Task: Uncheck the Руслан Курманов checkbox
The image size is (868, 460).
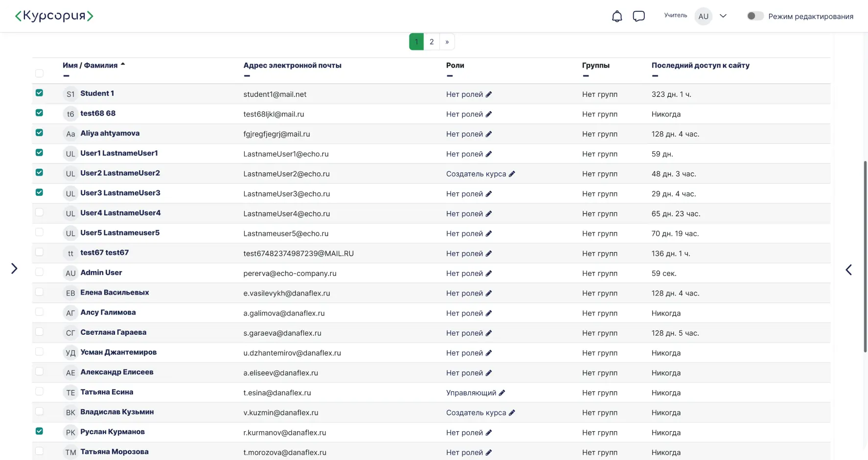Action: click(x=39, y=431)
